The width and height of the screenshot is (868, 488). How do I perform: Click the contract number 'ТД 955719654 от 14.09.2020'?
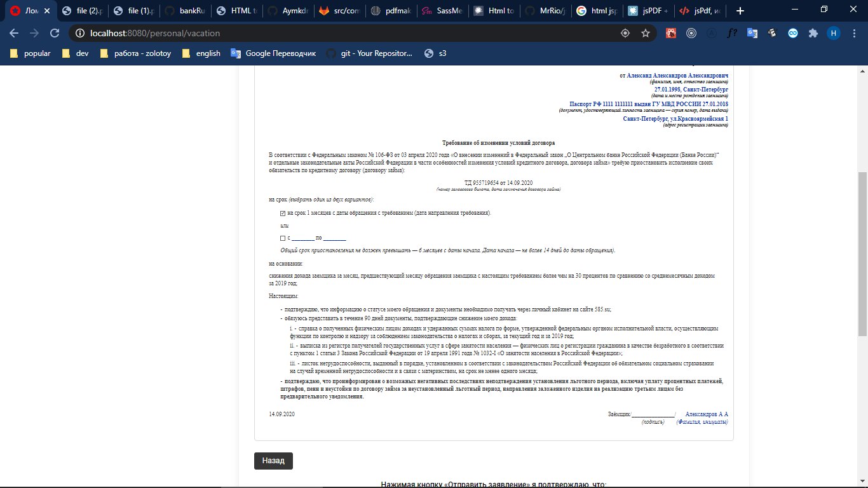[498, 183]
